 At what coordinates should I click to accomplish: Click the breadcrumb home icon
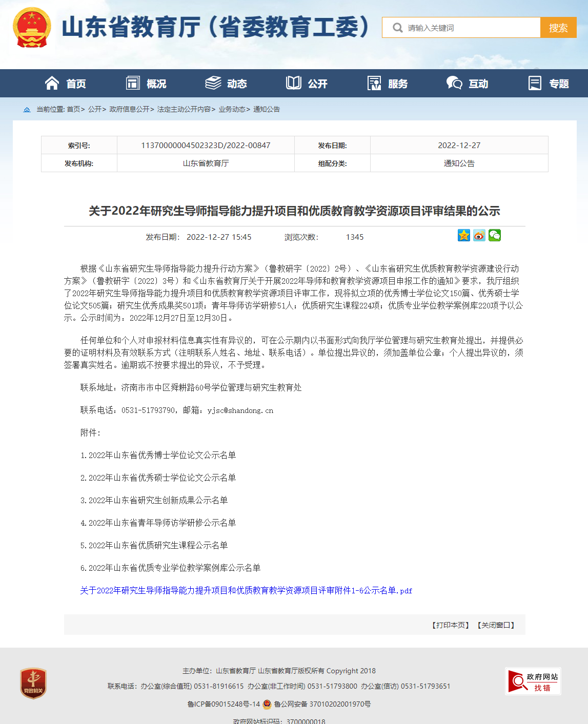[x=27, y=110]
